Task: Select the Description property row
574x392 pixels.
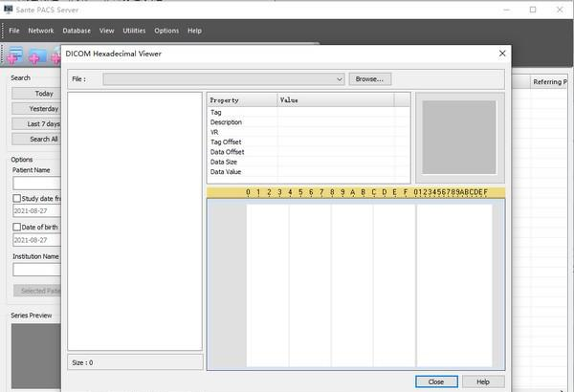Action: point(308,122)
